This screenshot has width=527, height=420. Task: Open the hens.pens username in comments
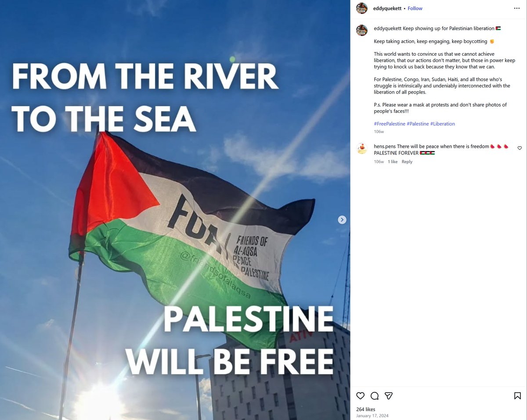click(x=385, y=147)
